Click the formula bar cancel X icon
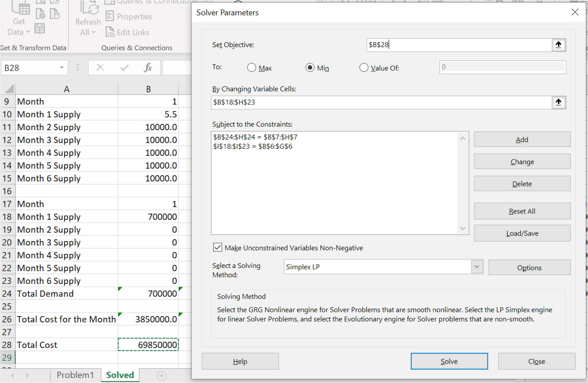 coord(100,68)
